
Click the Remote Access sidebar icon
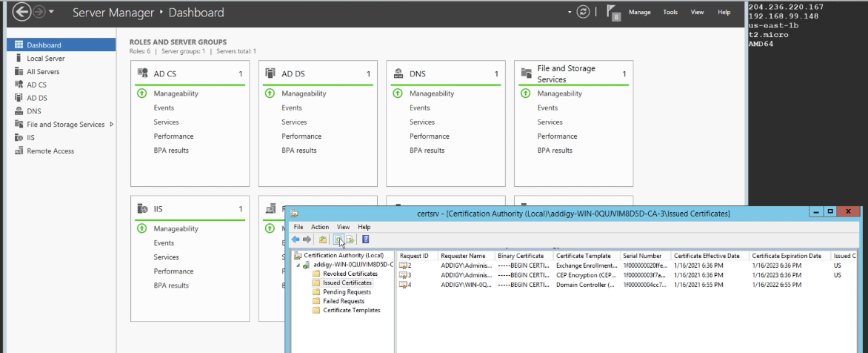(19, 151)
